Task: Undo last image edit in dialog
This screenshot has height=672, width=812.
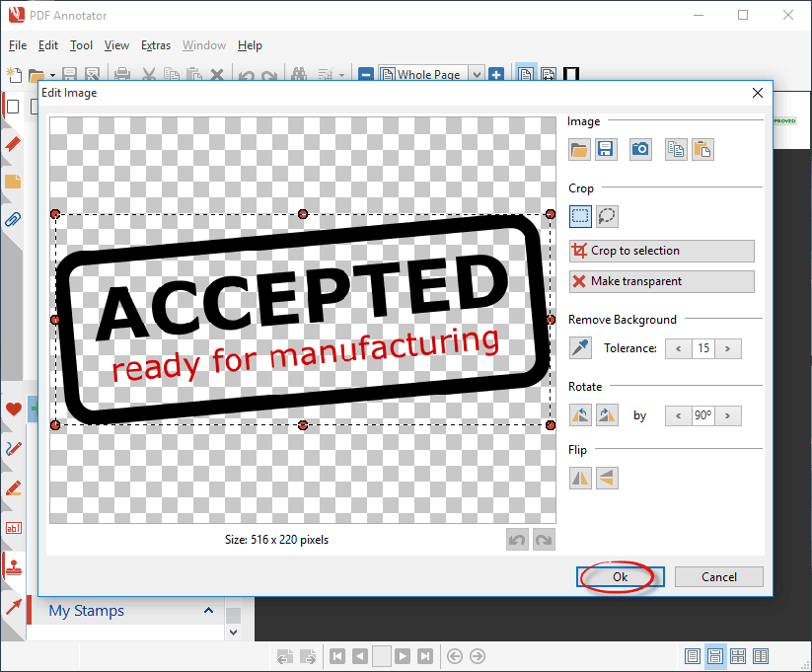Action: point(516,539)
